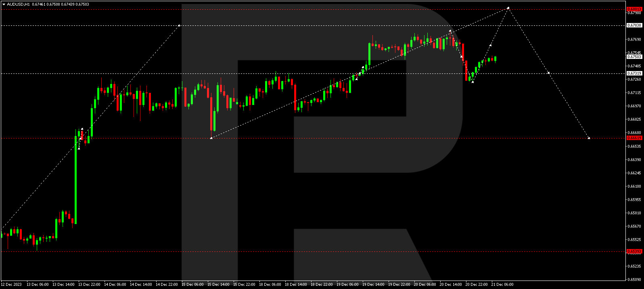Select the low price value 0.67439

(x=68, y=4)
